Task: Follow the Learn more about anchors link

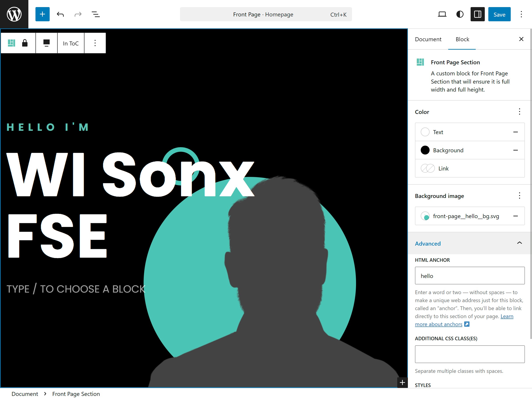Action: [x=438, y=324]
